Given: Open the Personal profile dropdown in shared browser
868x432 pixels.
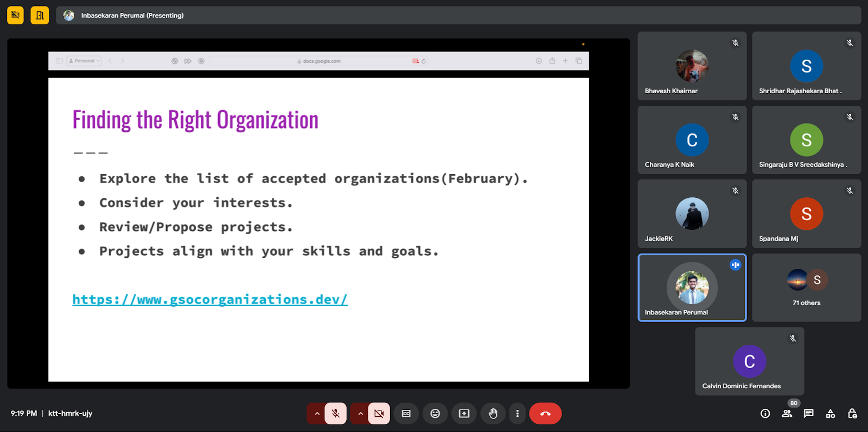Looking at the screenshot, I should click(x=84, y=61).
